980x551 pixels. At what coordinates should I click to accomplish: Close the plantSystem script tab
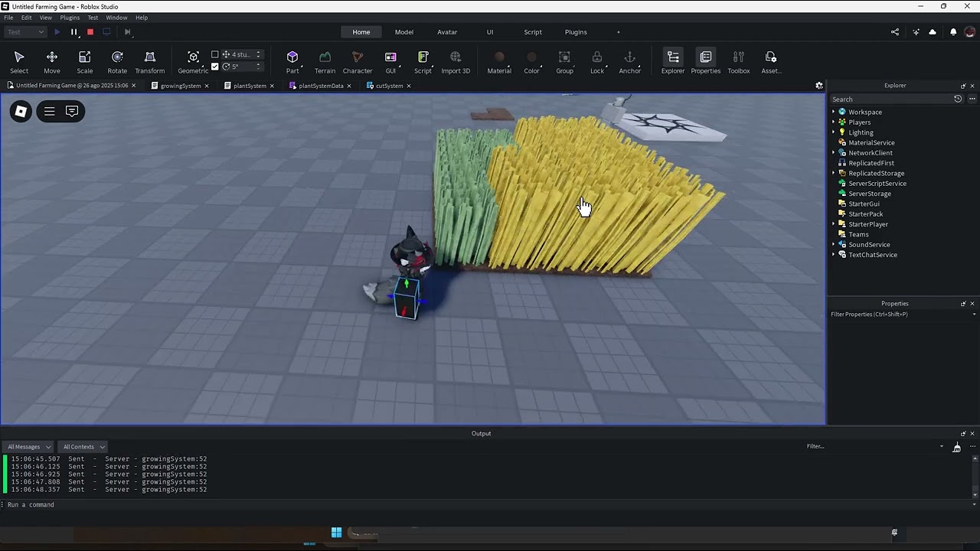[272, 86]
